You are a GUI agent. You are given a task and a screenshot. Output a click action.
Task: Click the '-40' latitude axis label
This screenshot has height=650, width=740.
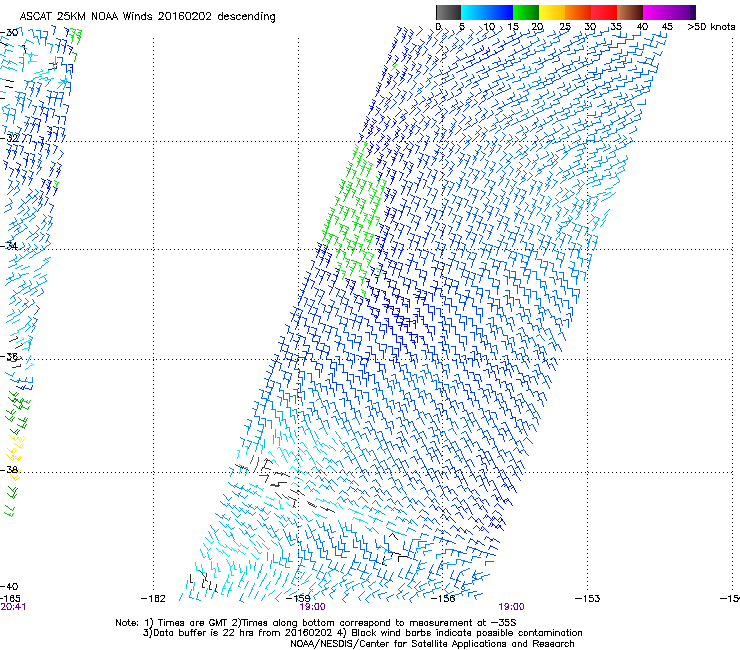[x=9, y=587]
